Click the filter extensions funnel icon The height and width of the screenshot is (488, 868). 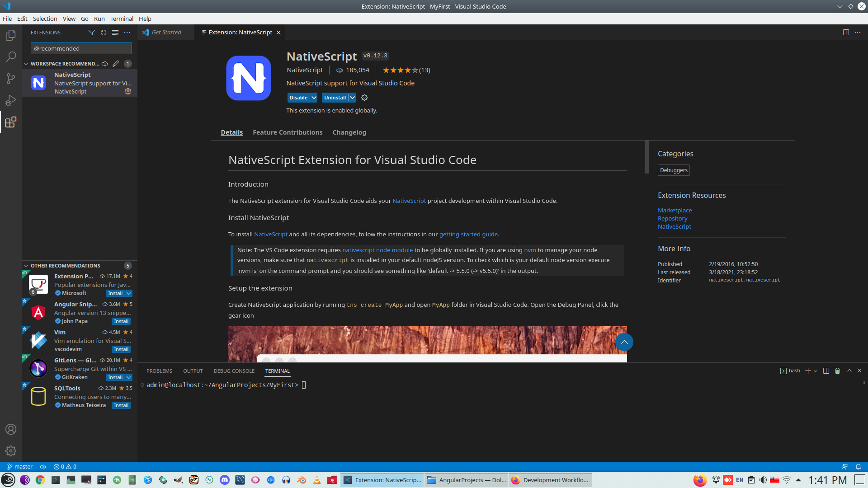point(92,33)
